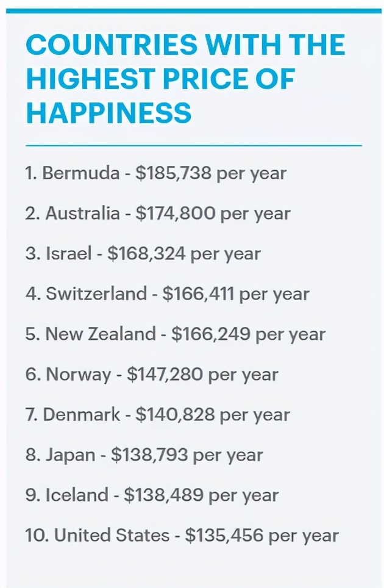Screen dimensions: 384x588
Task: Select the Iceland $138,489 list entry
Action: tap(152, 495)
